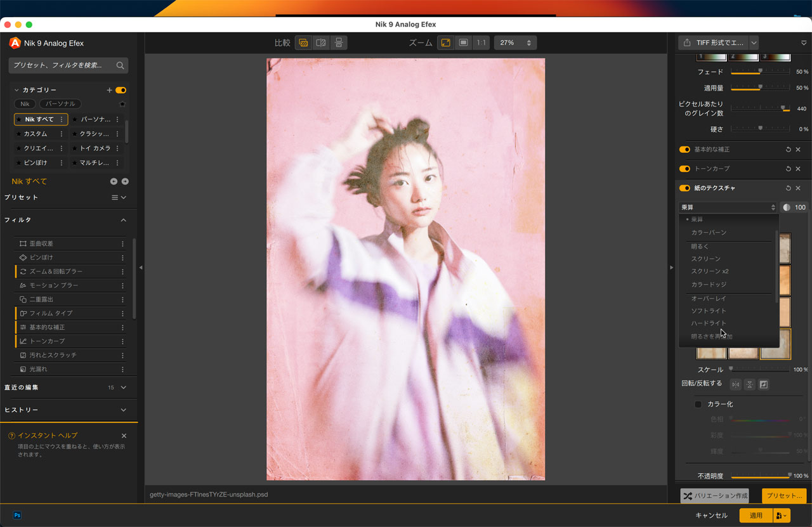
Task: Click the 1:1 zoom button
Action: click(x=481, y=42)
